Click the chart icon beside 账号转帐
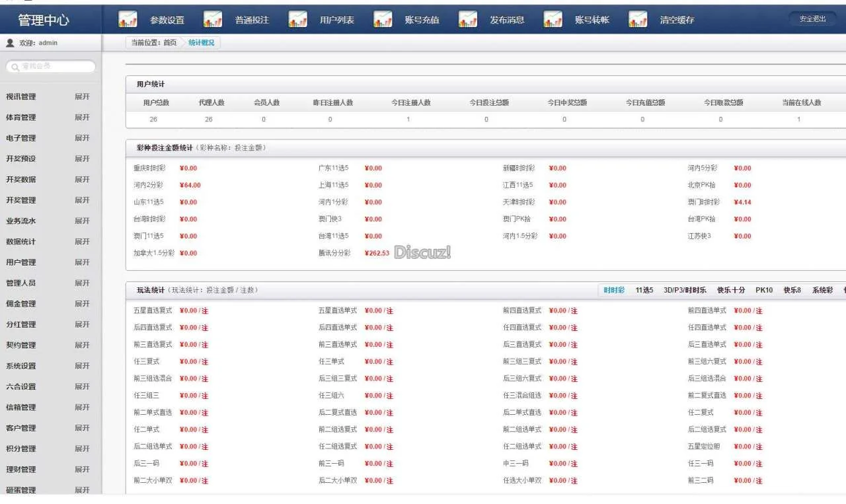Image resolution: width=846 pixels, height=504 pixels. (553, 20)
